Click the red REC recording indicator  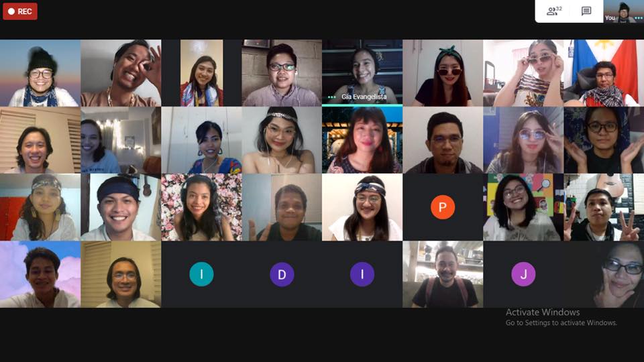19,11
